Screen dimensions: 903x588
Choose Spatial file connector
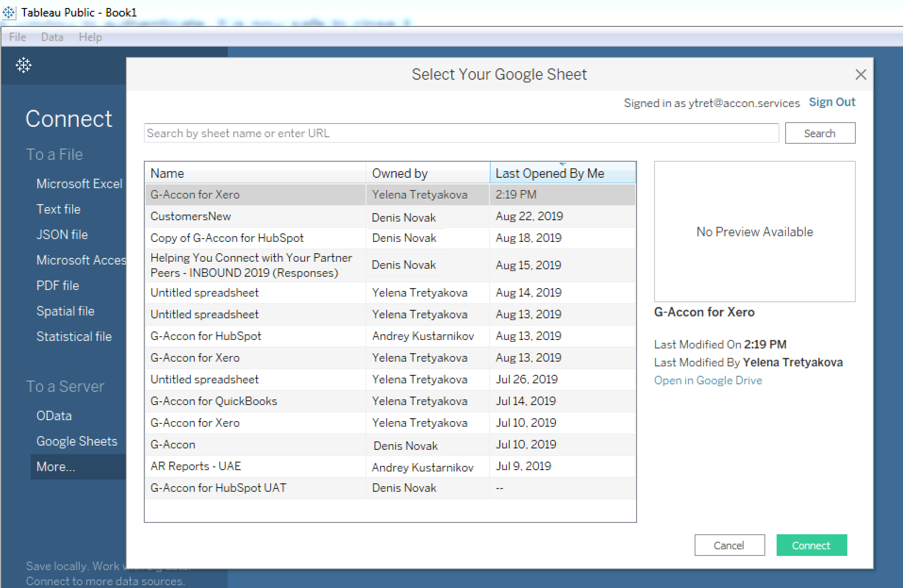coord(66,311)
